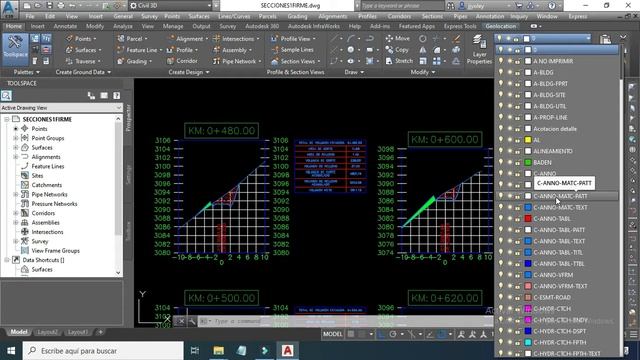640x360 pixels.
Task: Click the Profile tool icon
Action: (171, 50)
